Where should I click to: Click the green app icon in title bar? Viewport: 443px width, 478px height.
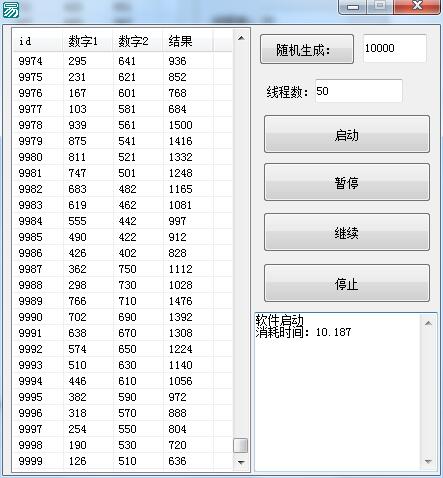(x=11, y=10)
